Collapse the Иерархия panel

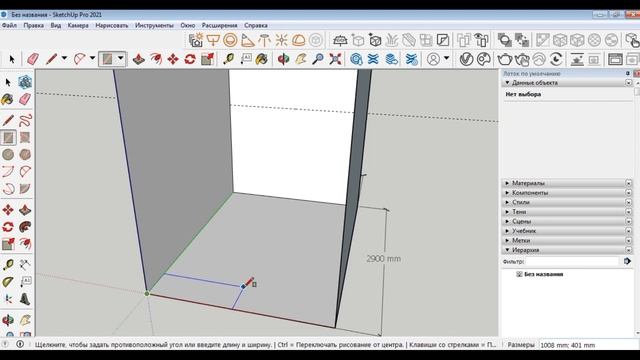(507, 250)
